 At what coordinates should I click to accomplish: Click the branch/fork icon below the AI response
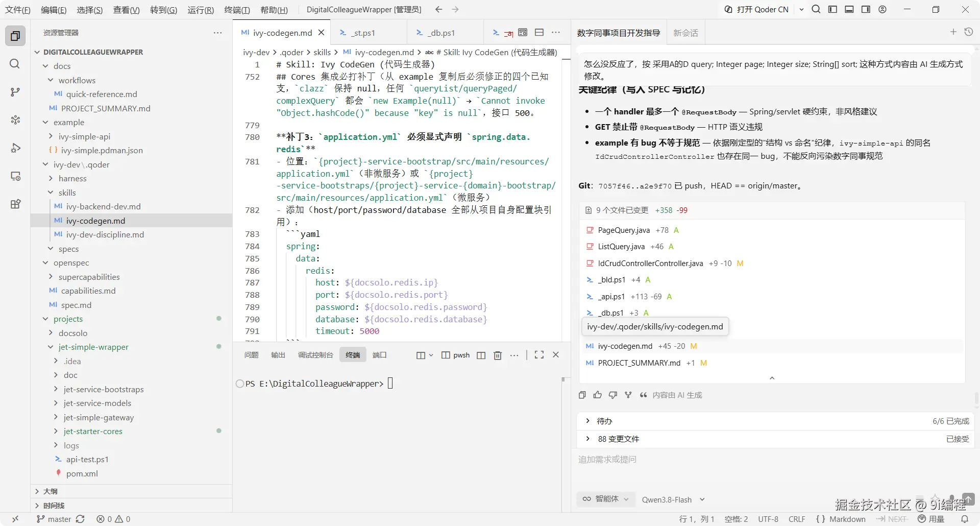tap(628, 395)
